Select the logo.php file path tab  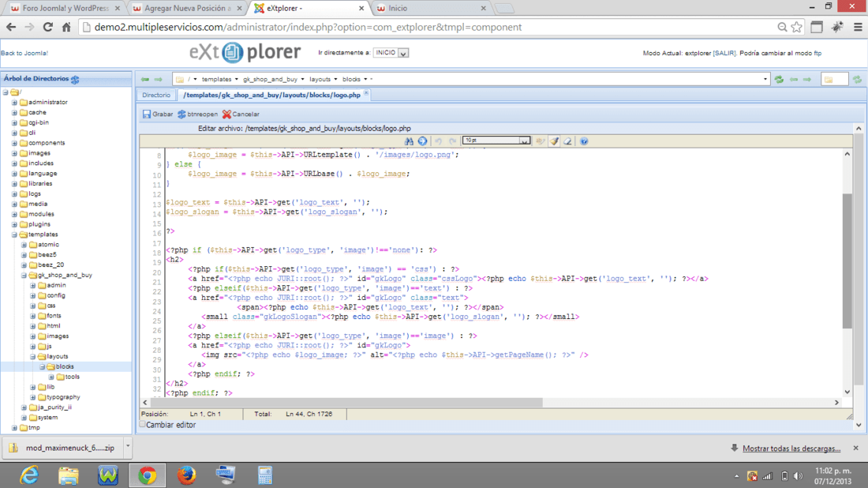point(271,95)
